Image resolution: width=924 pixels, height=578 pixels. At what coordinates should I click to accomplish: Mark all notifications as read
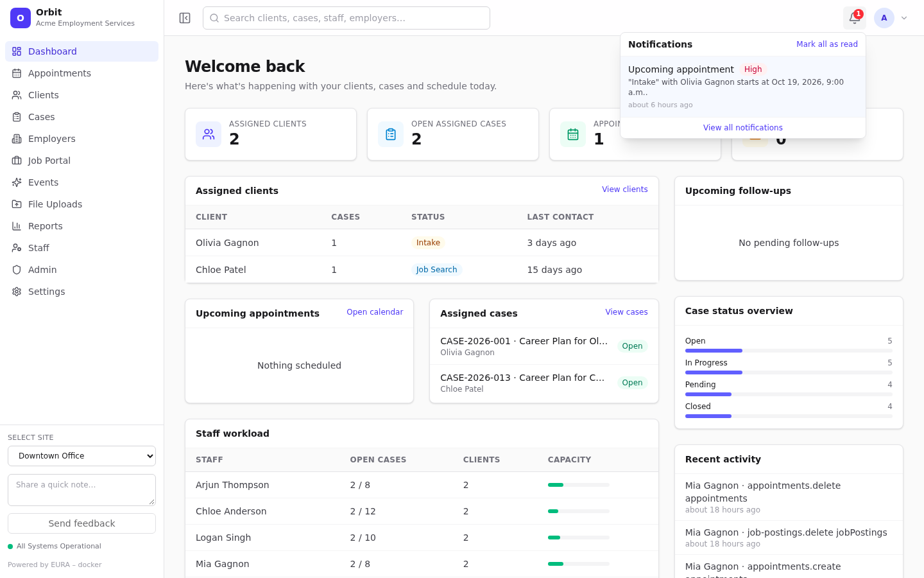point(827,44)
